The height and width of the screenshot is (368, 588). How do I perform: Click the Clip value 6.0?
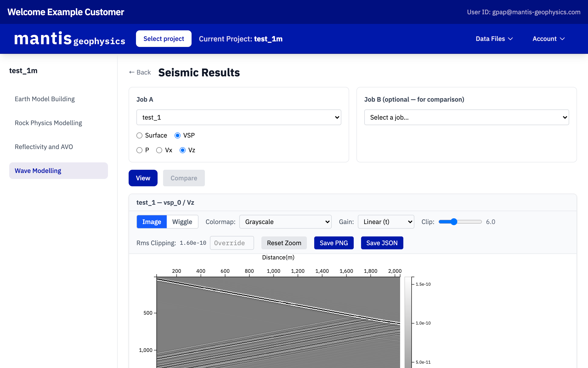(491, 222)
